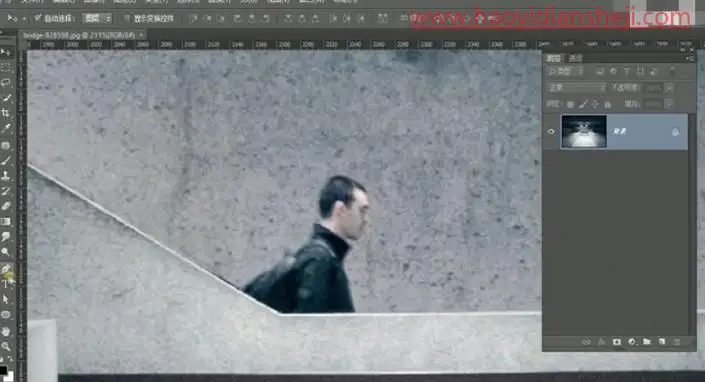Select the Horizontal Type tool
Screen dimensions: 705x382
pos(6,284)
